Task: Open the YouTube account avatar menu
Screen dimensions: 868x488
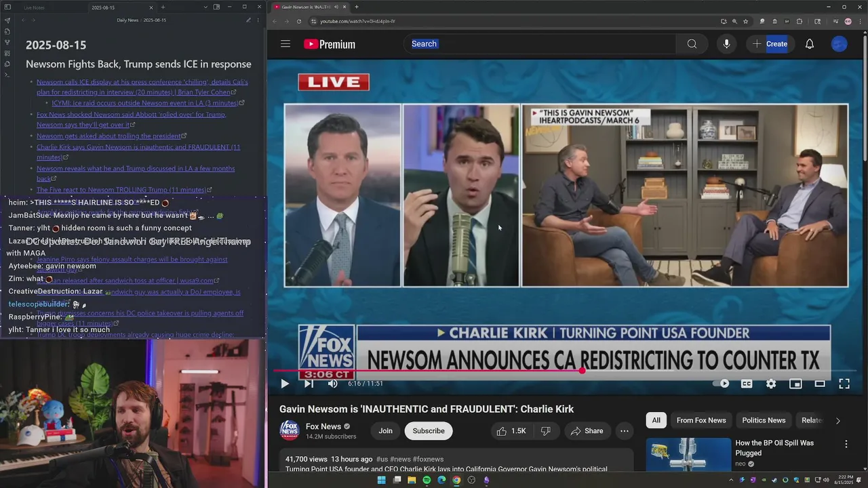Action: coord(840,44)
